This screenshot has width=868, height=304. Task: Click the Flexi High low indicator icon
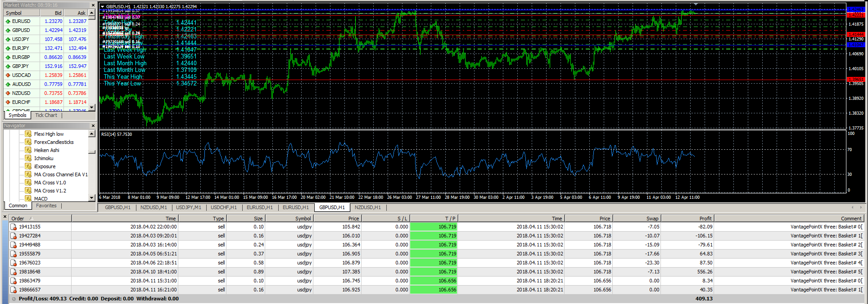[28, 134]
